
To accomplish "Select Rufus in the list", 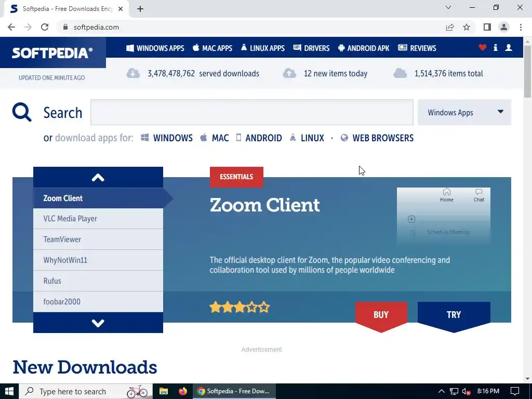I will coord(98,281).
